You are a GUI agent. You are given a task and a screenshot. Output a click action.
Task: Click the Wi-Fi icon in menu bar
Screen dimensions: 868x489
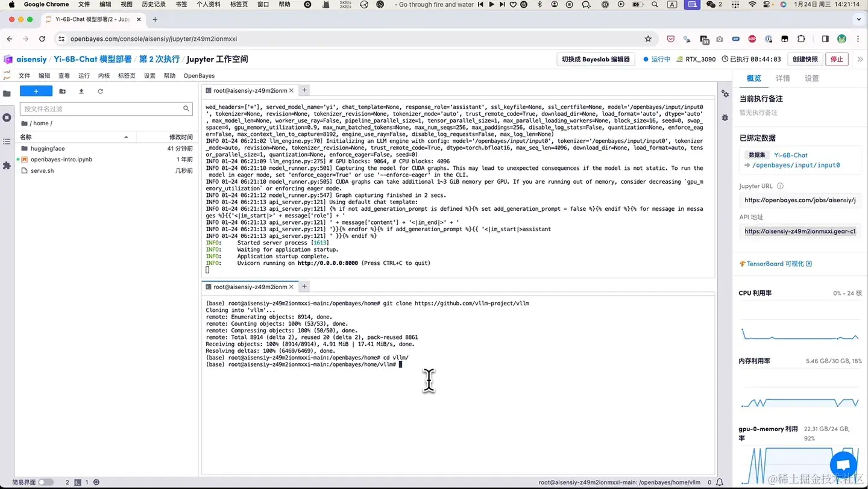pos(752,4)
